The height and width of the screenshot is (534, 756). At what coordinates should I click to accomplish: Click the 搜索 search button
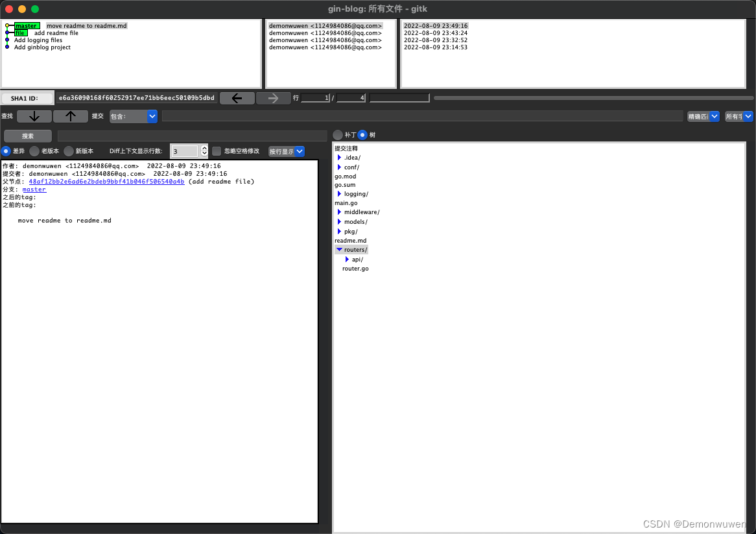(28, 136)
